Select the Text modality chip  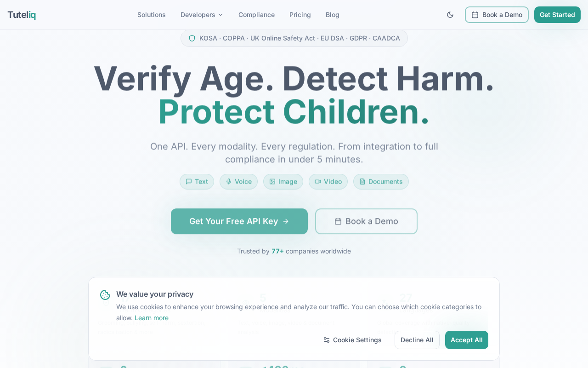[197, 182]
